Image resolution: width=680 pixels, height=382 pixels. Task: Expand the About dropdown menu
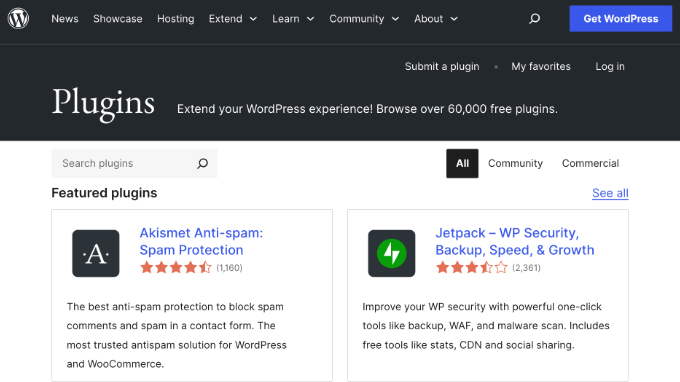[436, 19]
